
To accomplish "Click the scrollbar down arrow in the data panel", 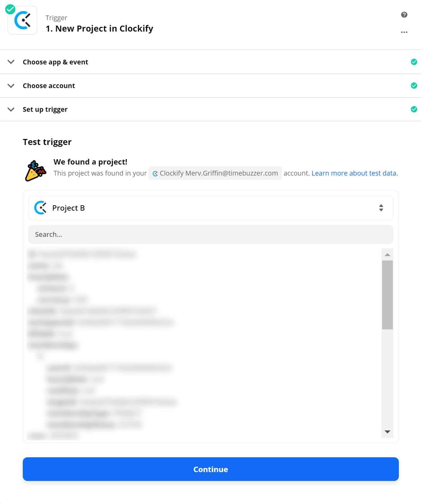I will [x=387, y=432].
